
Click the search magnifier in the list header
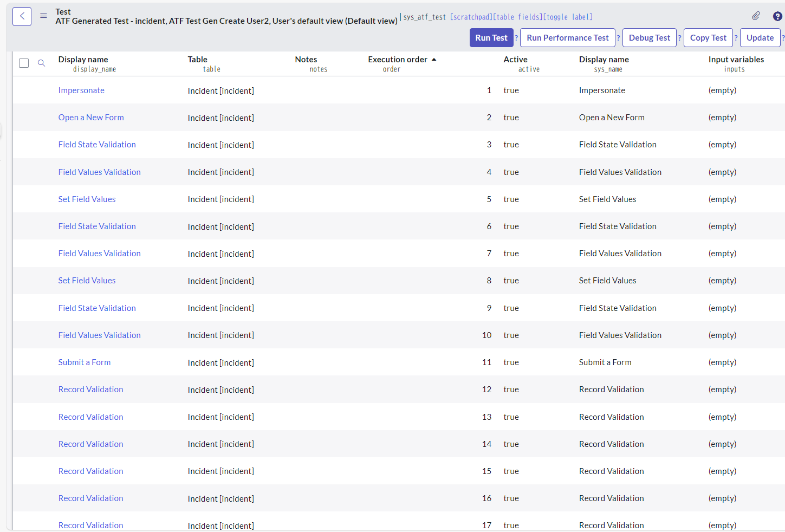pyautogui.click(x=41, y=63)
